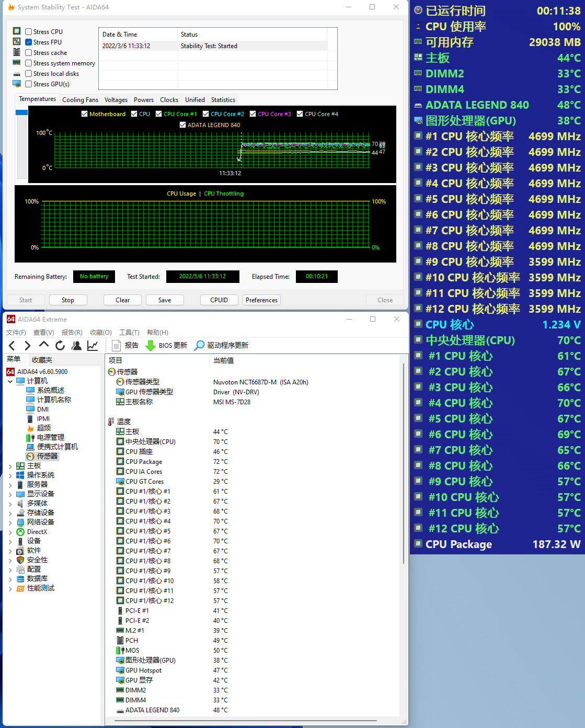Image resolution: width=585 pixels, height=728 pixels.
Task: Select 超频 overclock tree item
Action: click(x=44, y=428)
